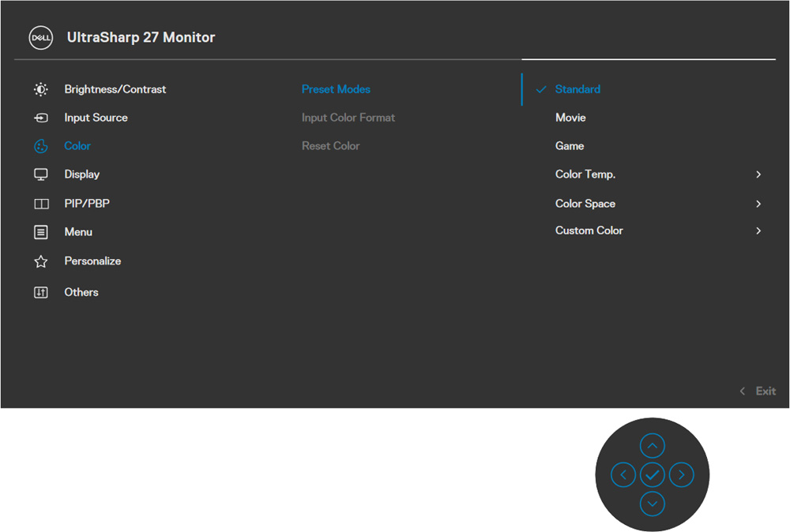
Task: Click the Personalize star icon
Action: click(41, 261)
